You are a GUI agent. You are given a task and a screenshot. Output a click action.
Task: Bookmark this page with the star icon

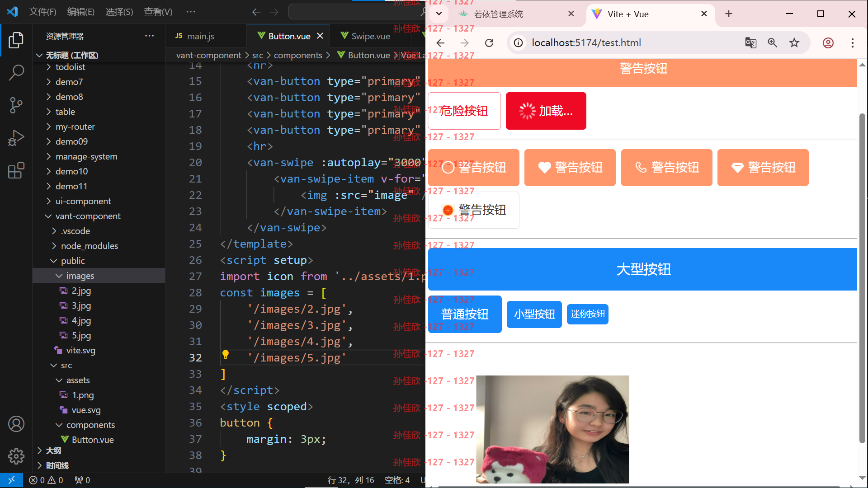pyautogui.click(x=794, y=43)
